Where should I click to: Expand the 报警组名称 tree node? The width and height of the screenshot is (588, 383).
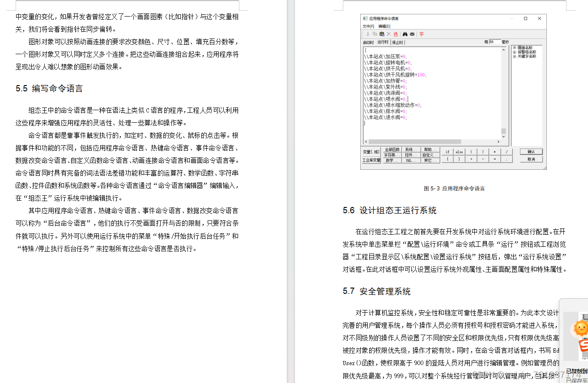(x=514, y=52)
